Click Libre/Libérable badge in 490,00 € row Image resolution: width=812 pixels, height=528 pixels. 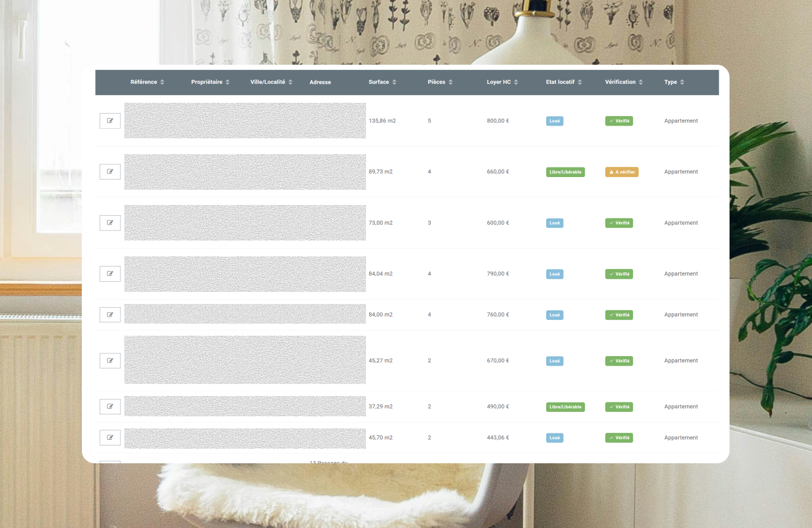pyautogui.click(x=565, y=407)
